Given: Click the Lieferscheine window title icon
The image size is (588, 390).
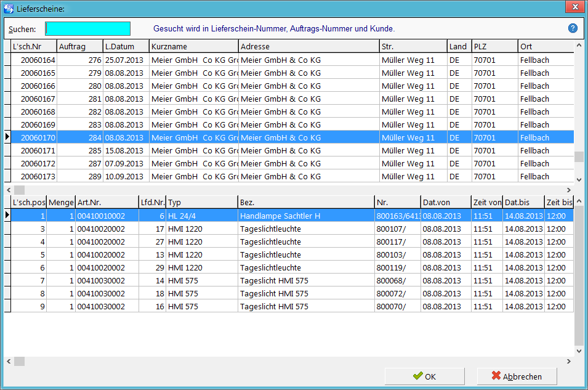Looking at the screenshot, I should (x=9, y=8).
